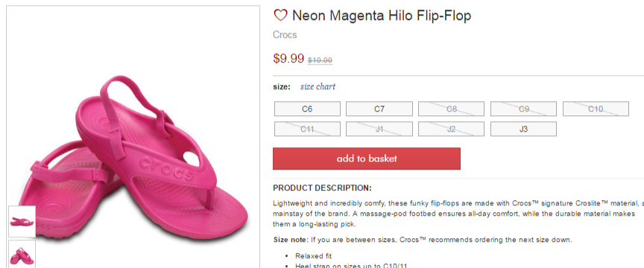The image size is (644, 268).
Task: Open the size chart link
Action: point(318,86)
